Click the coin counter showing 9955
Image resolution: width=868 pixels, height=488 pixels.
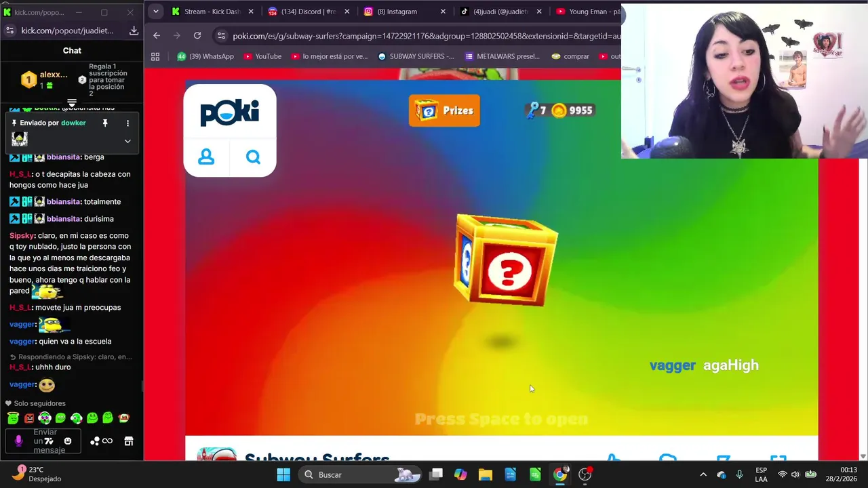[572, 110]
